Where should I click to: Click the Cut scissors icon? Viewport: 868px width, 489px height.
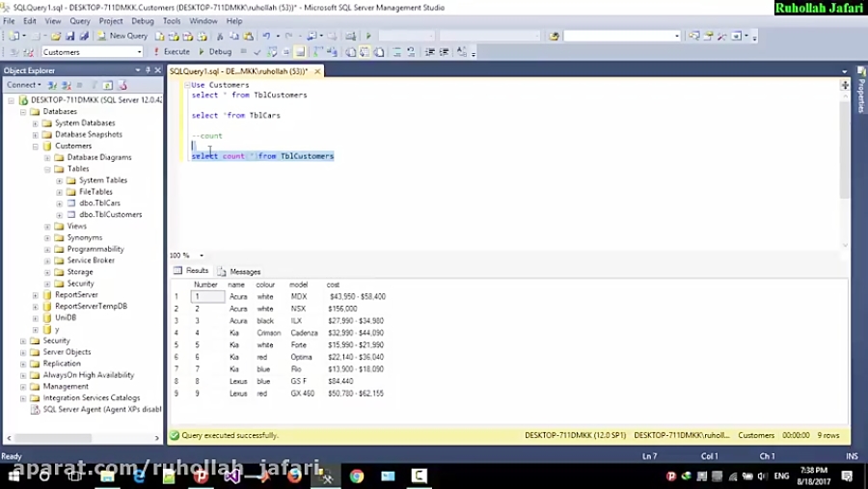point(220,36)
